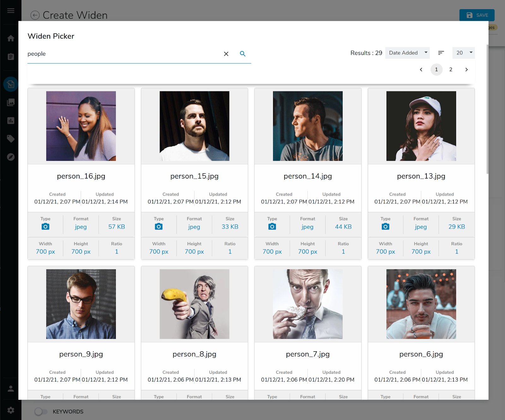Screen dimensions: 505x420
Task: Open the tag icon in sidebar
Action: coord(11,139)
